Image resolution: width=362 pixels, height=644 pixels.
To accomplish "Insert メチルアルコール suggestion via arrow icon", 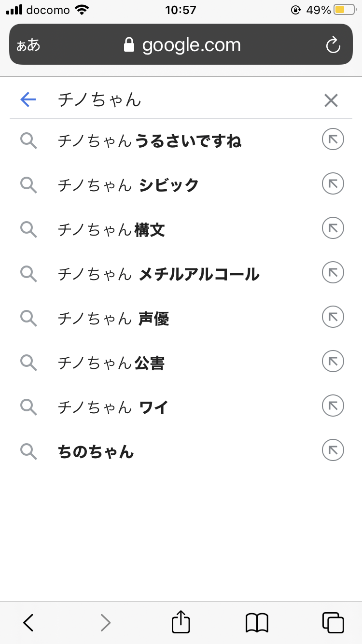I will (333, 273).
